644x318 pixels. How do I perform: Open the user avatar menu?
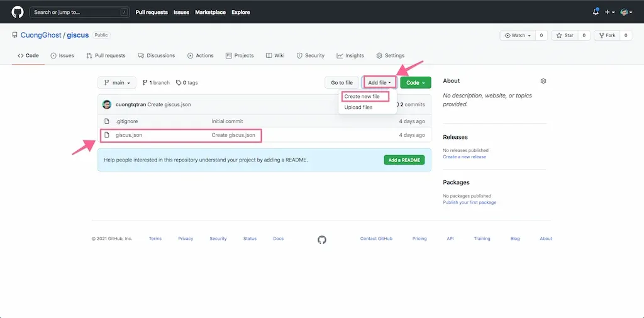(626, 13)
